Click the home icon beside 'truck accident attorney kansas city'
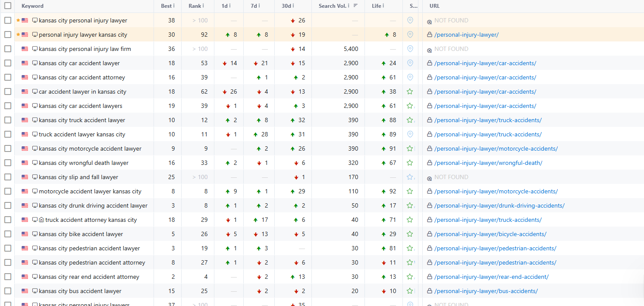The image size is (644, 306). pos(41,220)
